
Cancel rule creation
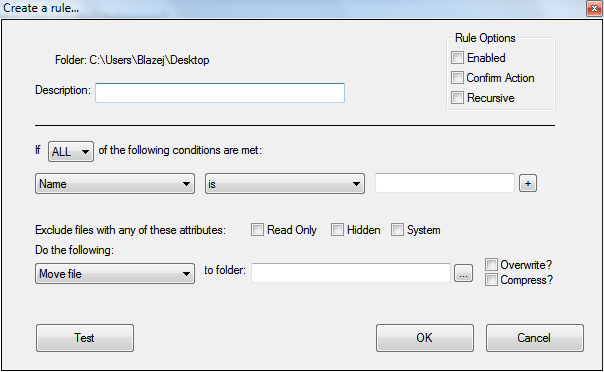(x=535, y=338)
